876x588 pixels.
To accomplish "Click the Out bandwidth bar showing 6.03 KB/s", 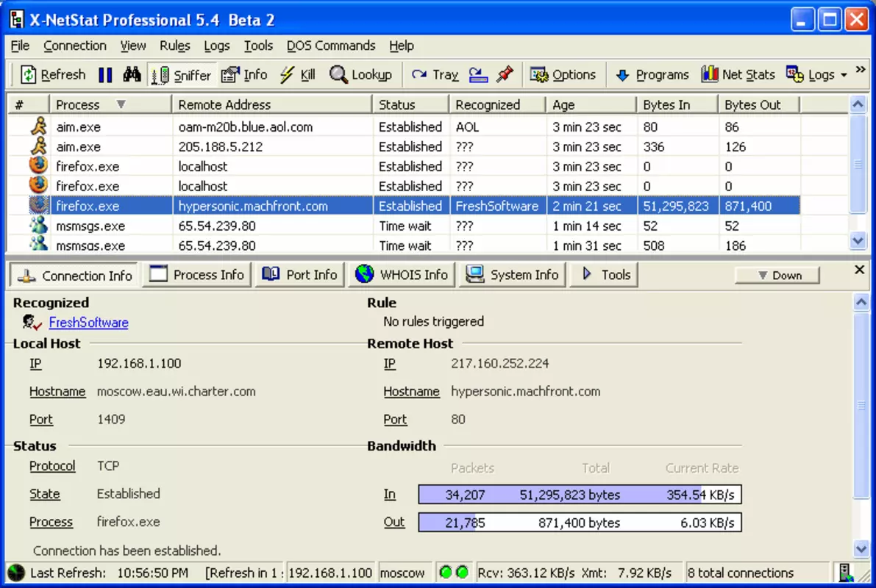I will [580, 522].
